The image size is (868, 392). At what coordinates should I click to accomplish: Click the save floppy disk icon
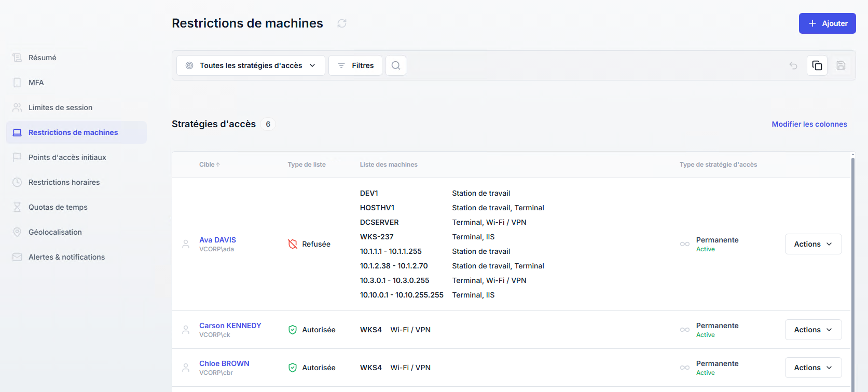[x=841, y=65]
